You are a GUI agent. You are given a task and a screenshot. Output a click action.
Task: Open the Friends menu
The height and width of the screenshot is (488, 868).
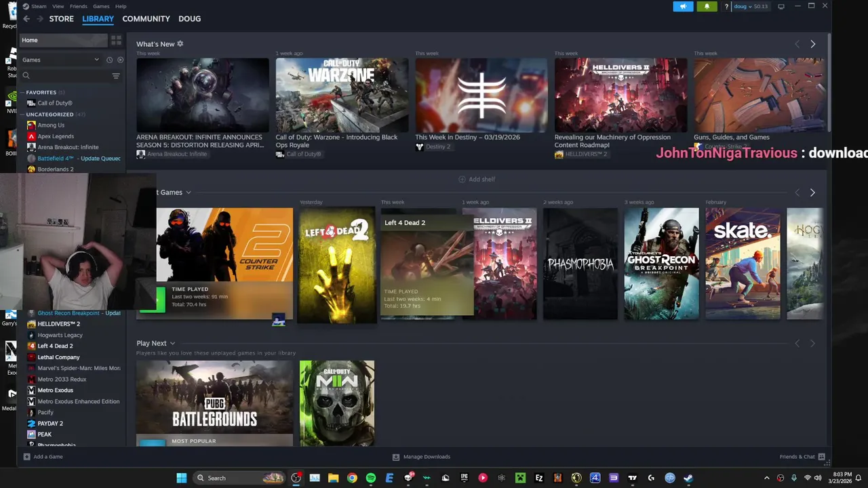coord(79,6)
